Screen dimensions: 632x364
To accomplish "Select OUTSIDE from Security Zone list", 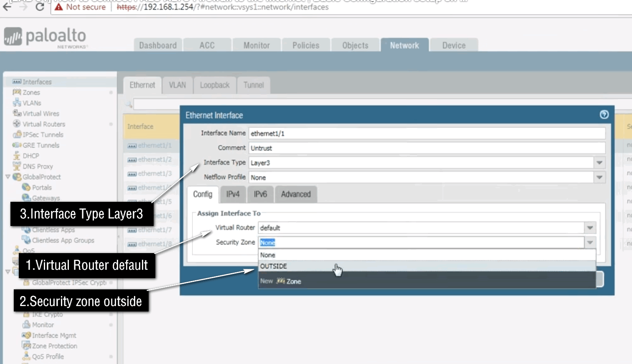I will pos(427,266).
